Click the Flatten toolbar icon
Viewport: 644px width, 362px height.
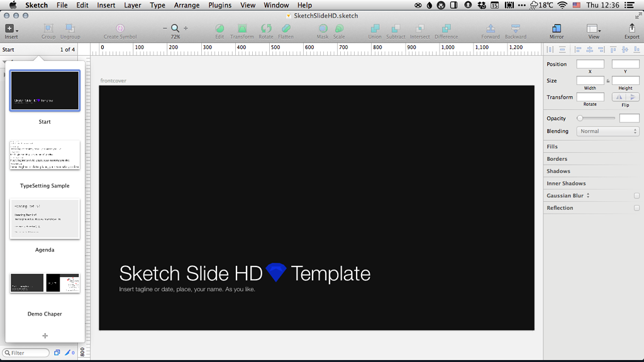[x=286, y=28]
